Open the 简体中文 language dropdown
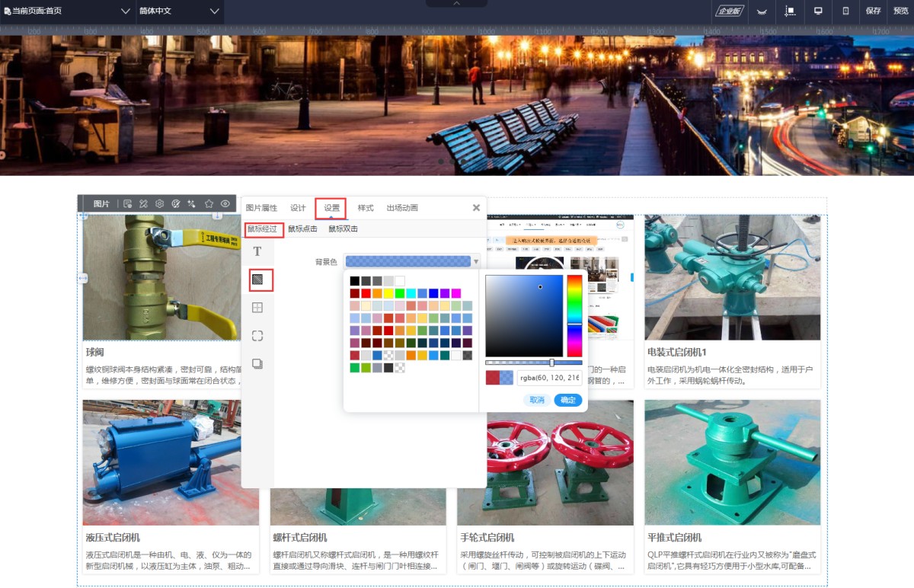Viewport: 914px width, 588px height. [179, 11]
